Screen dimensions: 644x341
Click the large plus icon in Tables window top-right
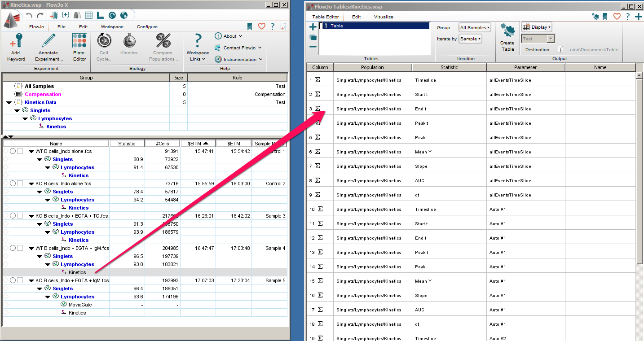click(638, 17)
